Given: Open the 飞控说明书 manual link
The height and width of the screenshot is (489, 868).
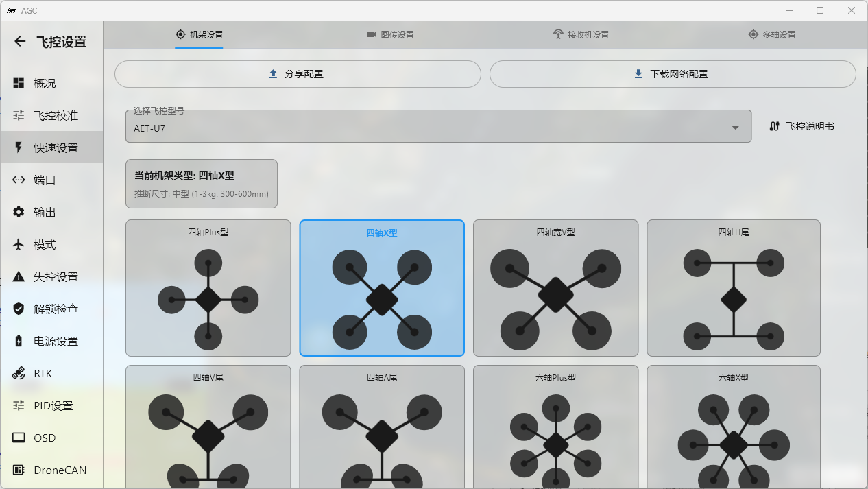Looking at the screenshot, I should click(801, 127).
